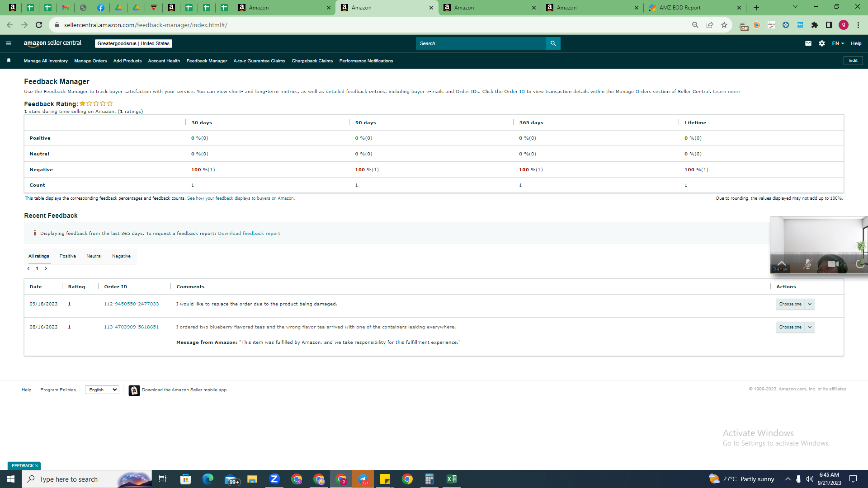The width and height of the screenshot is (868, 488).
Task: Switch to the Negative tab
Action: point(121,256)
